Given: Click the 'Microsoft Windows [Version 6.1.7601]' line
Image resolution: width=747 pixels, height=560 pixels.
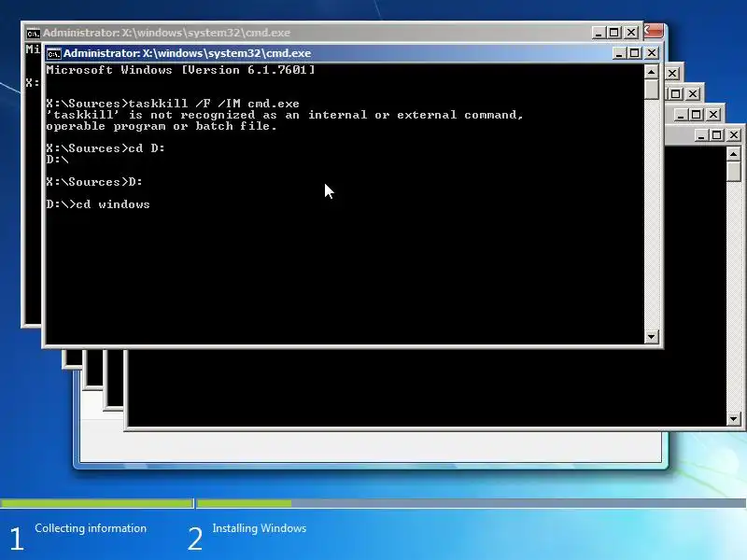Looking at the screenshot, I should 180,70.
